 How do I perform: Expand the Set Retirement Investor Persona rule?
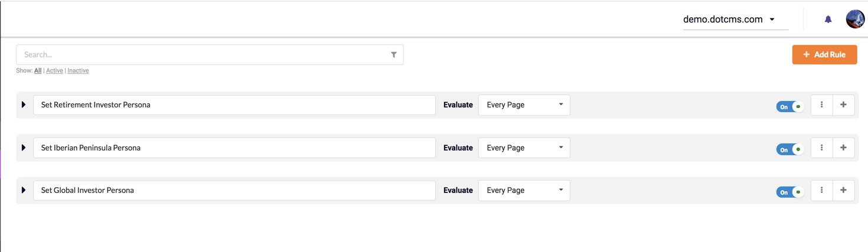[24, 105]
